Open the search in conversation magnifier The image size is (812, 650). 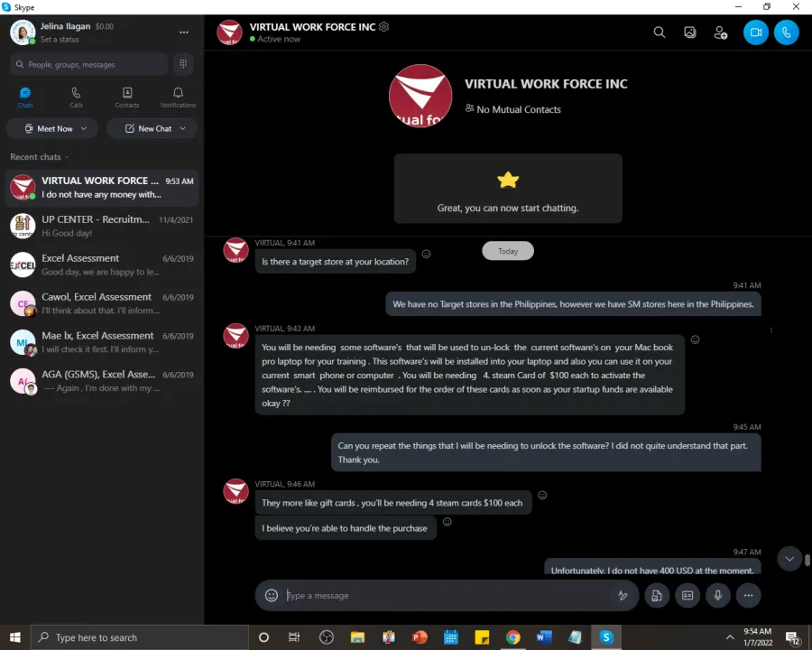(659, 32)
